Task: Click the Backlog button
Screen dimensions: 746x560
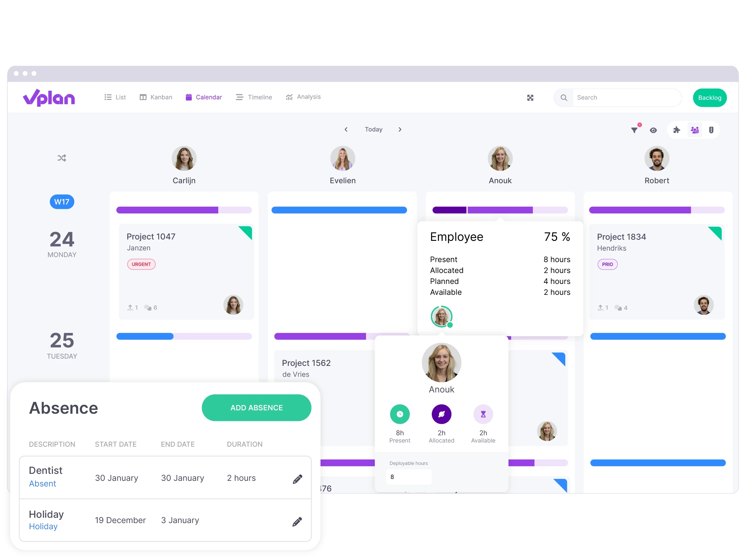Action: 710,97
